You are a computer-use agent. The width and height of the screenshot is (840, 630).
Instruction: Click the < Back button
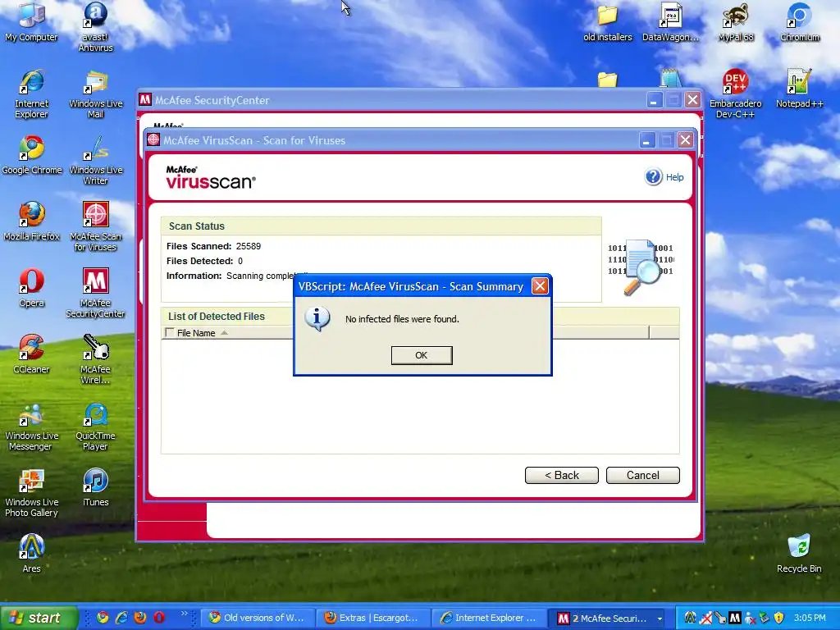pos(561,475)
